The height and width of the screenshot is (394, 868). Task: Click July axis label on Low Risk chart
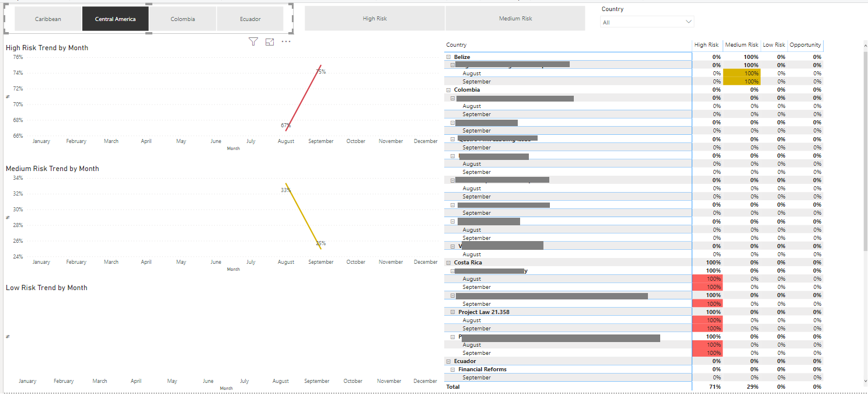pos(244,381)
